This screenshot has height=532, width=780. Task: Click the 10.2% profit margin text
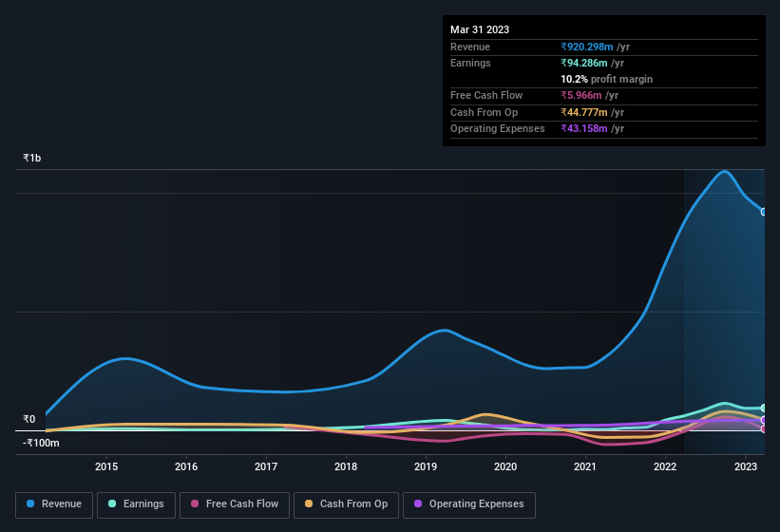[606, 79]
